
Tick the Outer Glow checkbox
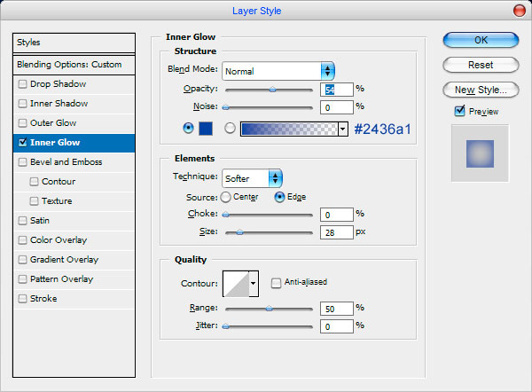[x=22, y=123]
